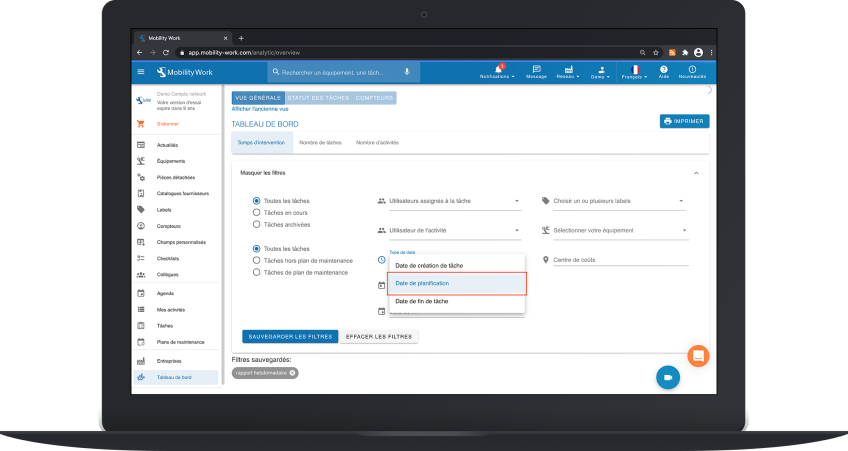
Task: Switch to the Vue générale tab
Action: coord(258,98)
